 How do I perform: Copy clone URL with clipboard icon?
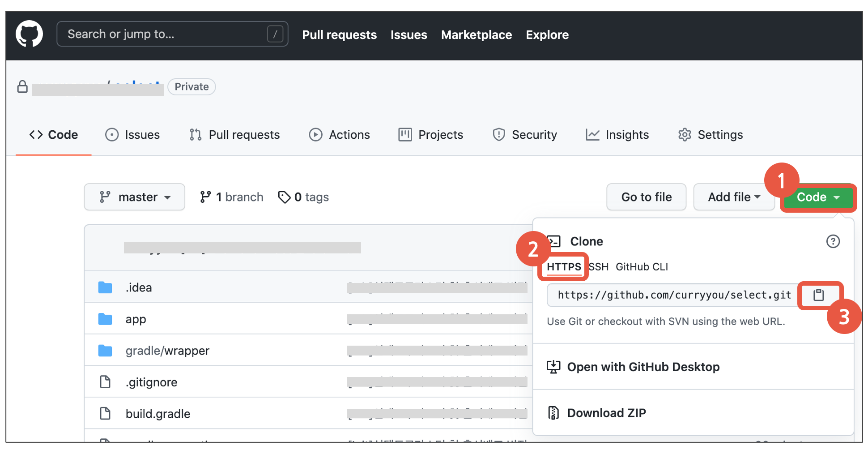pyautogui.click(x=819, y=295)
